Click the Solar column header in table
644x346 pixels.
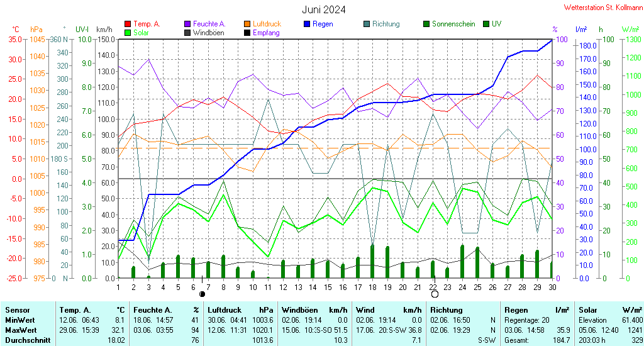coord(589,310)
